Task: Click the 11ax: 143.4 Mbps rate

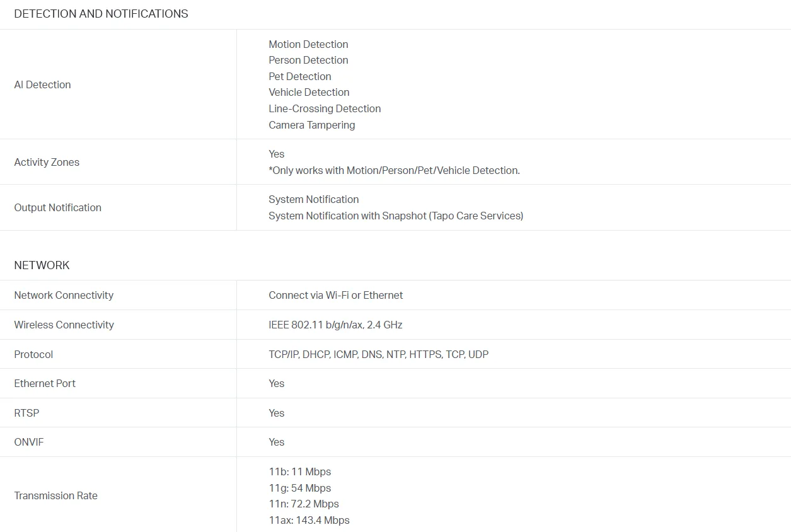Action: (309, 520)
